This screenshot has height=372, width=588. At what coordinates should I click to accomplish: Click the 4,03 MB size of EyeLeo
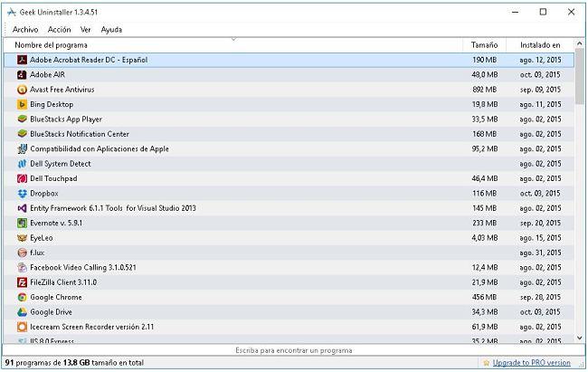tap(485, 238)
